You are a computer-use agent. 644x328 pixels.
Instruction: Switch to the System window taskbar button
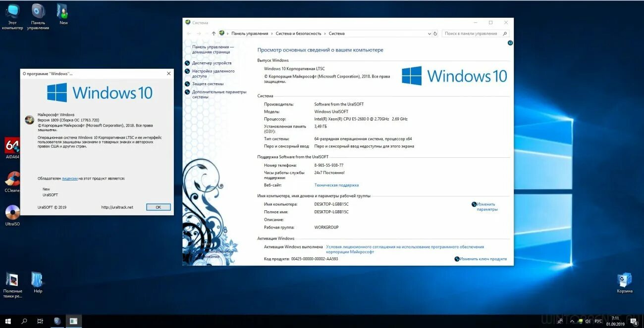point(73,321)
